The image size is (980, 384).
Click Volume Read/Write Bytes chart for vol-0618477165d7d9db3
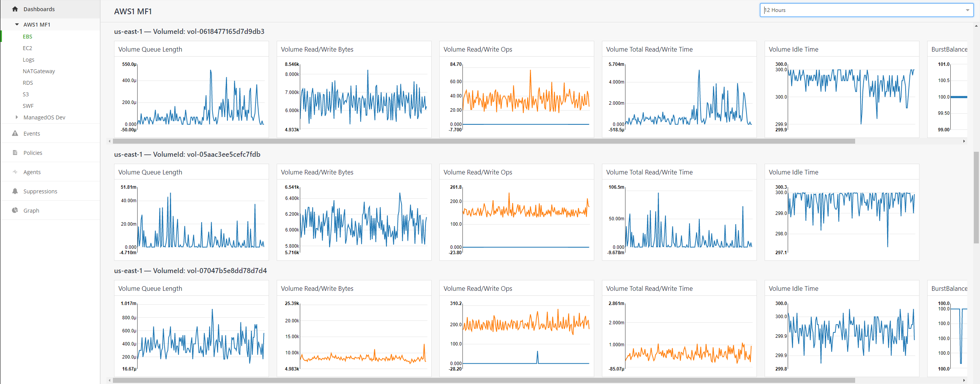[354, 89]
